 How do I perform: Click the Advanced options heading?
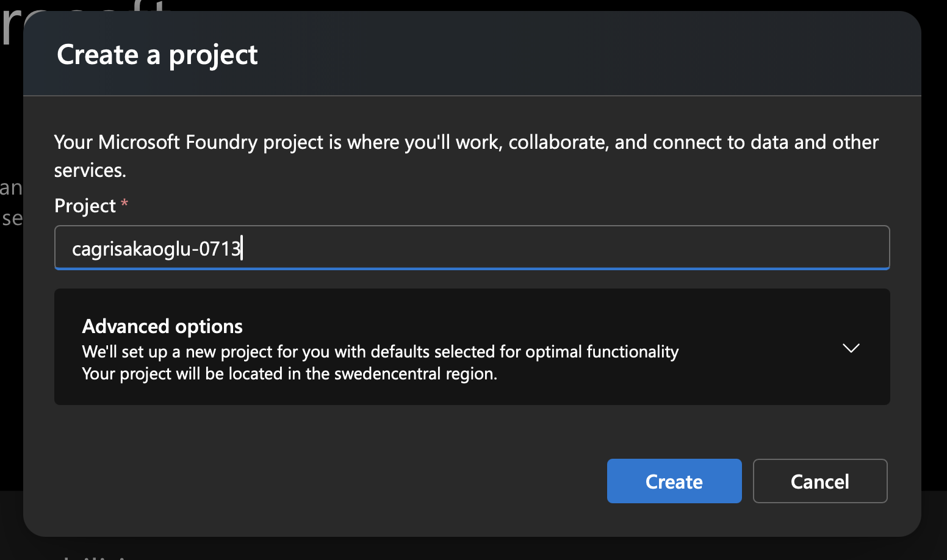click(162, 326)
